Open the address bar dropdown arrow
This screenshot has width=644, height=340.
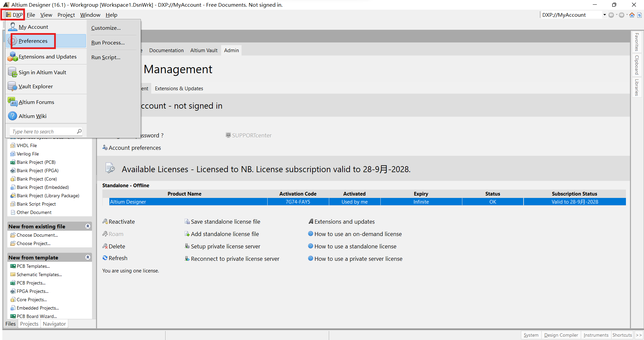[x=604, y=15]
